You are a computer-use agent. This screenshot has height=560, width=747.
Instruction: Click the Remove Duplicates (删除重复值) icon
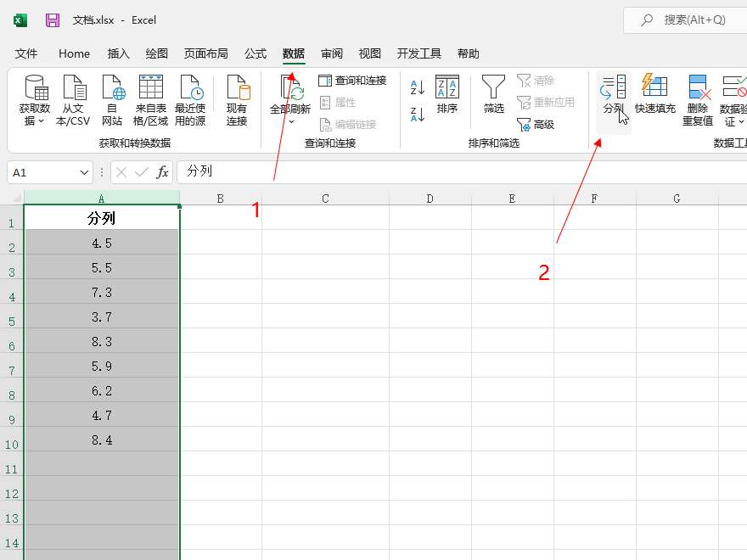[698, 88]
